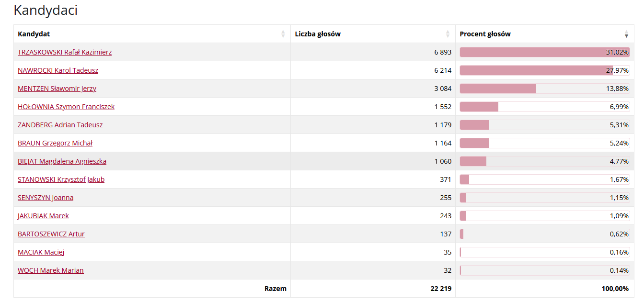Screen dimensions: 644x301
Task: Open ZANDBERG Adrian Tadeusz link
Action: click(x=60, y=125)
